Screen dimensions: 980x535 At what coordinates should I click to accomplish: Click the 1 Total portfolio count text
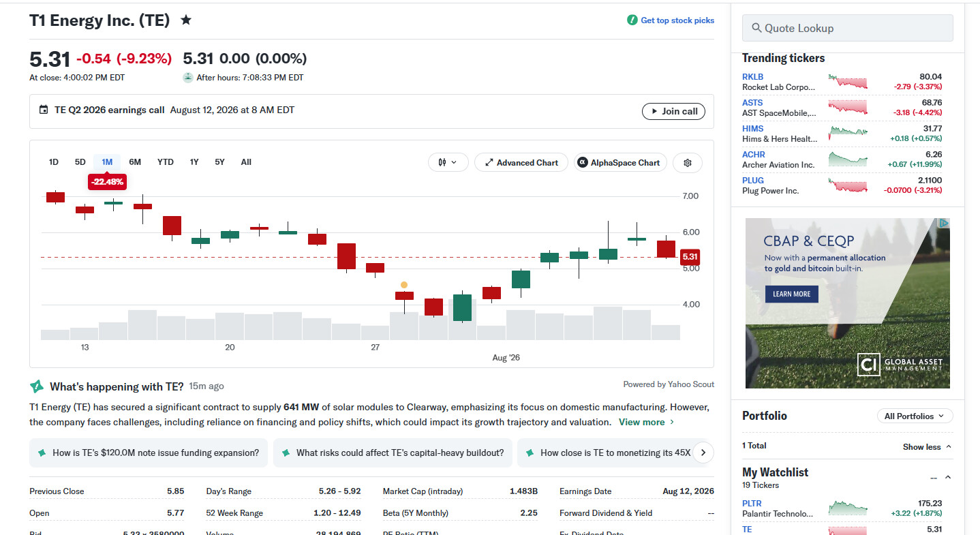tap(754, 446)
